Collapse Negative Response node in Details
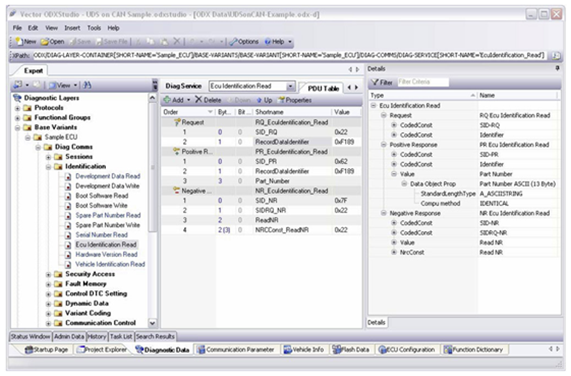 pos(383,213)
